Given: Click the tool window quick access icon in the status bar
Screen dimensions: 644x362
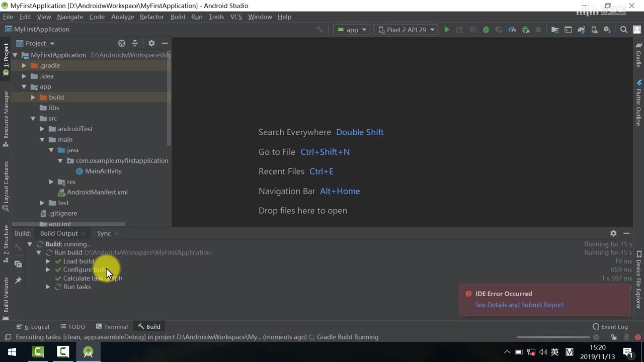Looking at the screenshot, I should coord(8,337).
